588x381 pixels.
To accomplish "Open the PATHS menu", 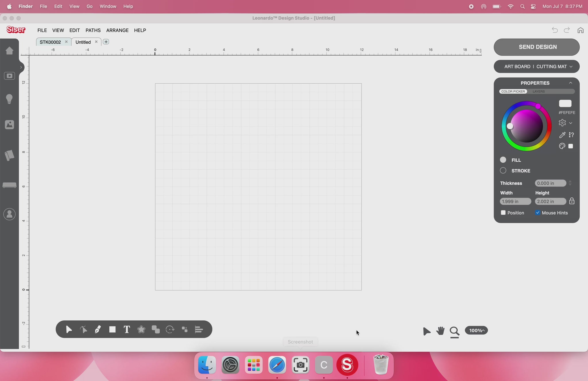I will (x=93, y=30).
